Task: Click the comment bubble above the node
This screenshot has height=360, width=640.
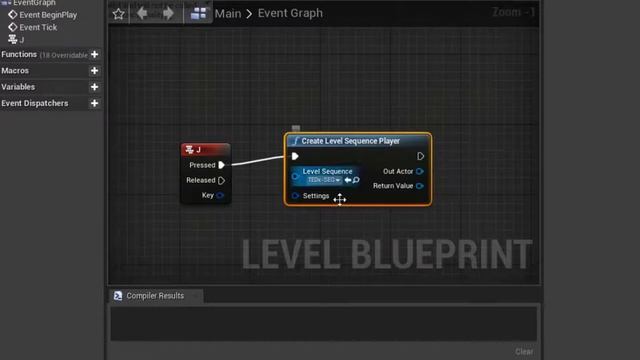Action: click(296, 128)
